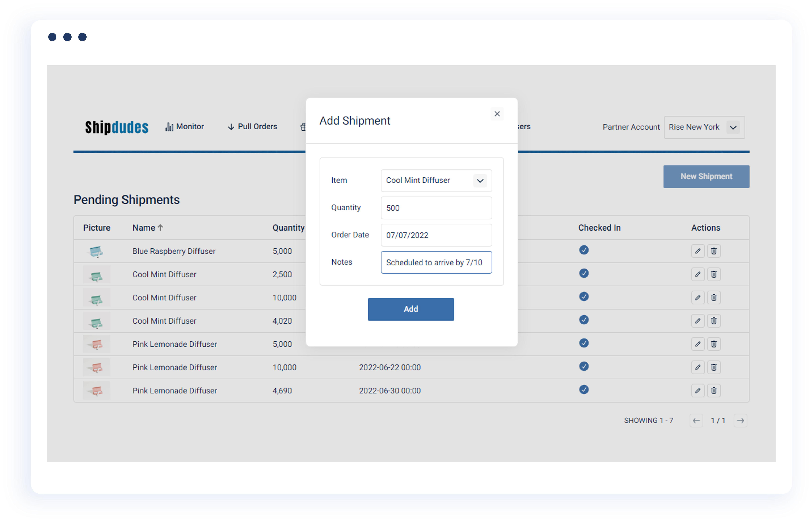Image resolution: width=812 pixels, height=522 pixels.
Task: Toggle sort order on the Name column
Action: [148, 227]
